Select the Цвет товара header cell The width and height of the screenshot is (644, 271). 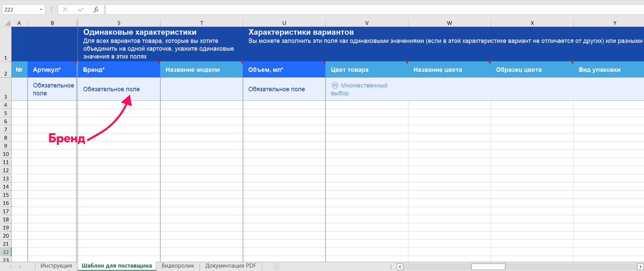[367, 70]
